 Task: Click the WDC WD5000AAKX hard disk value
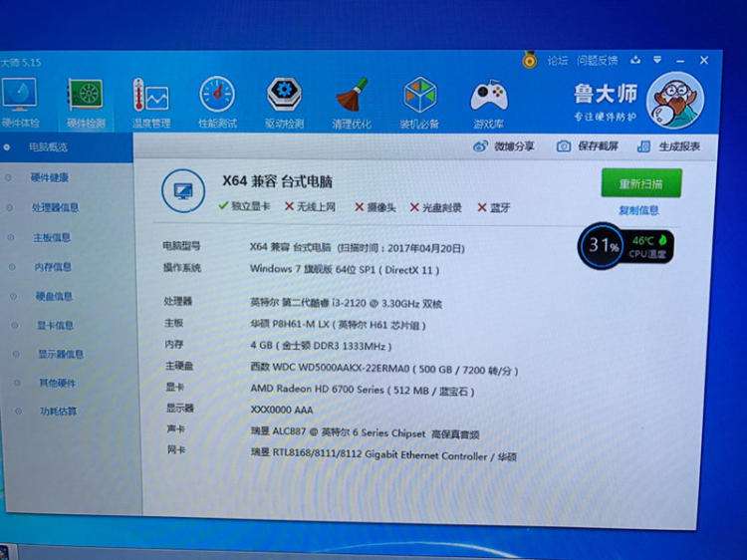[384, 370]
